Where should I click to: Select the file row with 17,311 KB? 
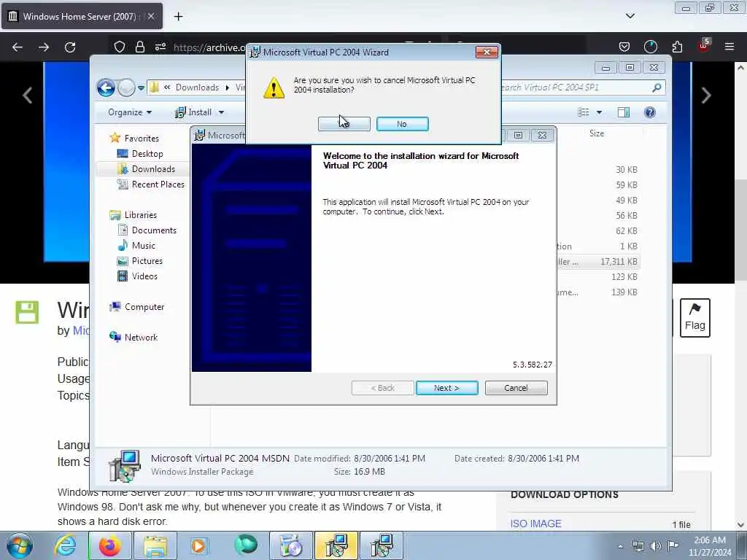pos(598,262)
